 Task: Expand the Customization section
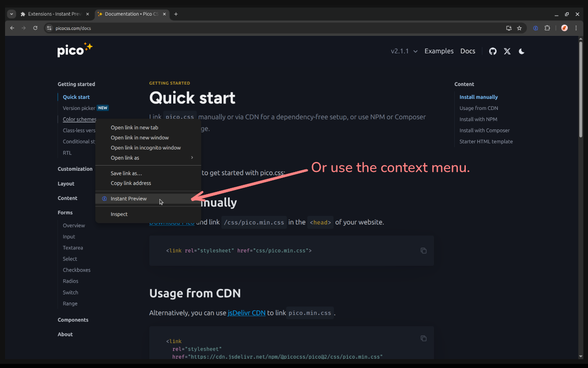[x=75, y=169]
